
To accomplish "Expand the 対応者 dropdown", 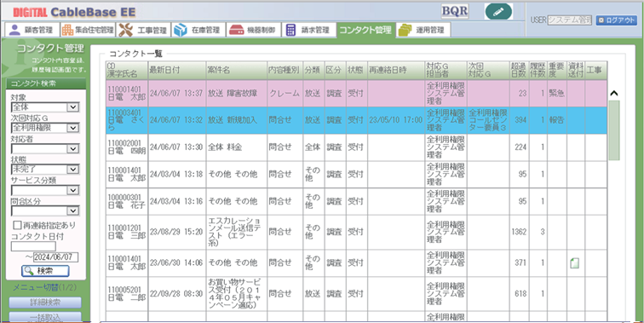I will point(45,149).
